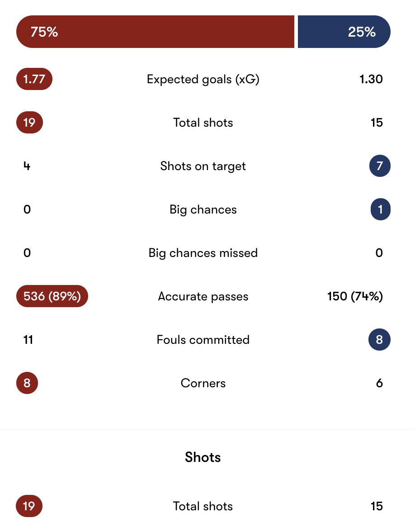Select the blue 1 big chances badge
Image resolution: width=415 pixels, height=532 pixels.
point(380,209)
